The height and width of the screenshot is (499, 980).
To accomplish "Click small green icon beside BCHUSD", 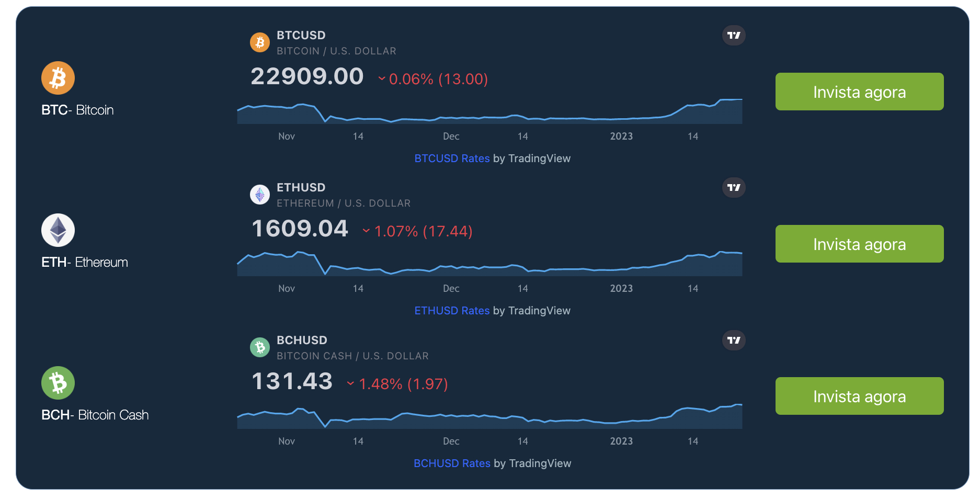I will click(260, 347).
